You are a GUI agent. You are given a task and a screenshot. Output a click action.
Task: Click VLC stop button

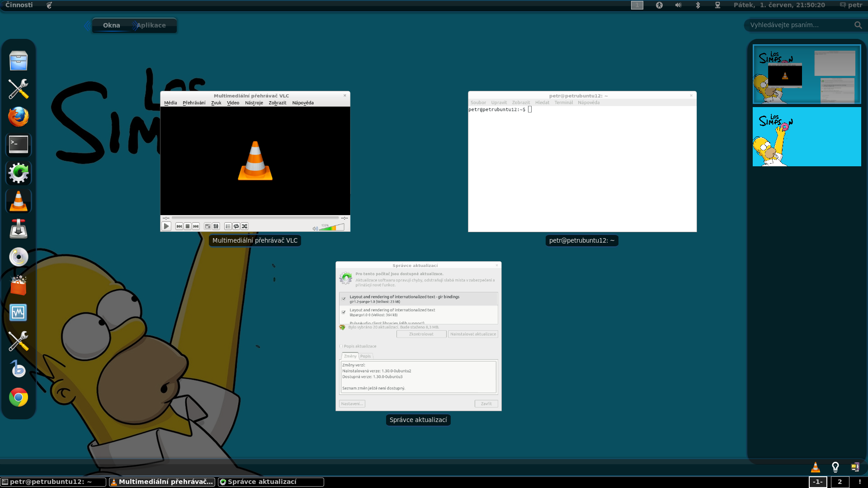(187, 226)
